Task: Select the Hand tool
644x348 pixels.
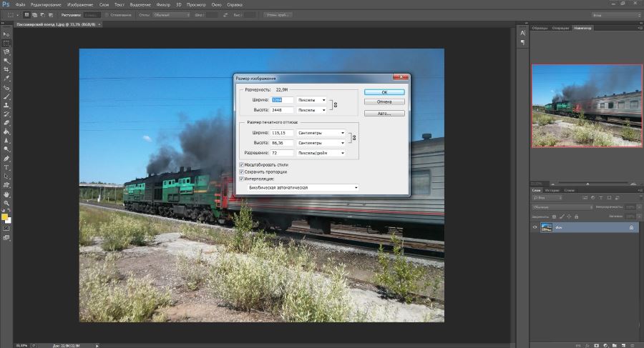Action: click(6, 194)
